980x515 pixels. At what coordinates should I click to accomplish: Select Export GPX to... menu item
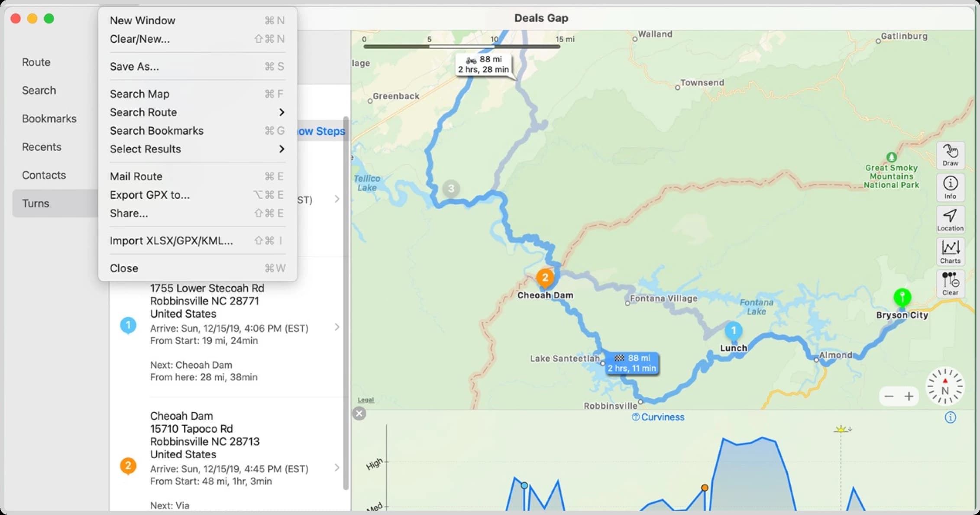click(197, 195)
